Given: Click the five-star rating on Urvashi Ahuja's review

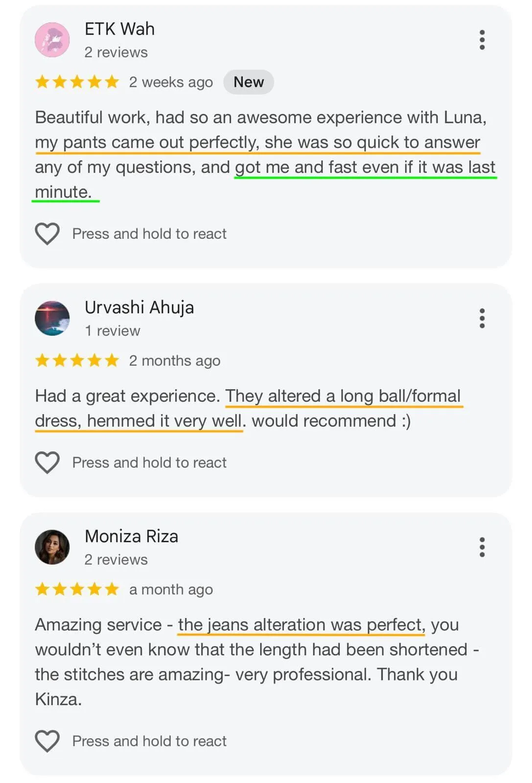Looking at the screenshot, I should tap(77, 361).
